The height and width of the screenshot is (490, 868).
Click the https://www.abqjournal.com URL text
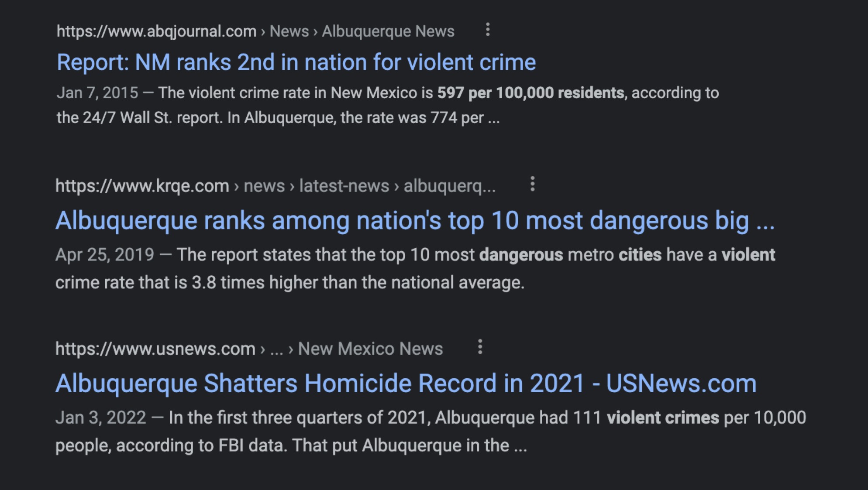pos(156,31)
